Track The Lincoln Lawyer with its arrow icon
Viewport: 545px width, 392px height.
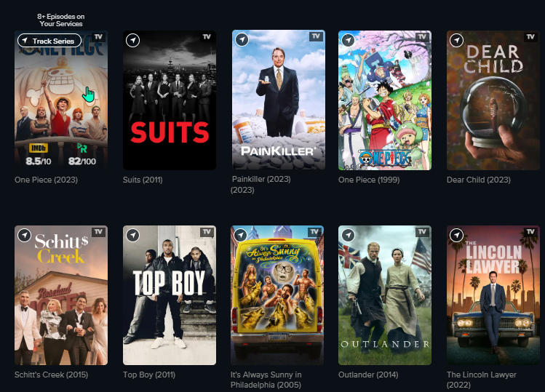pyautogui.click(x=456, y=235)
